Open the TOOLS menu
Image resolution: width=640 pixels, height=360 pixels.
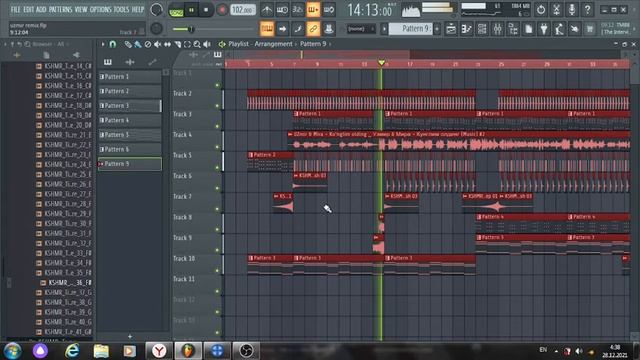122,9
